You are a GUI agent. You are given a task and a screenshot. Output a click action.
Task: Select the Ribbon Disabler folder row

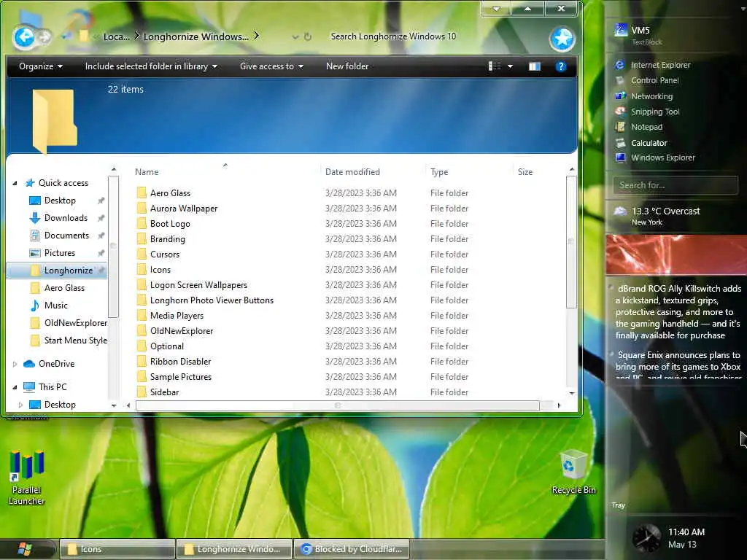pyautogui.click(x=181, y=362)
